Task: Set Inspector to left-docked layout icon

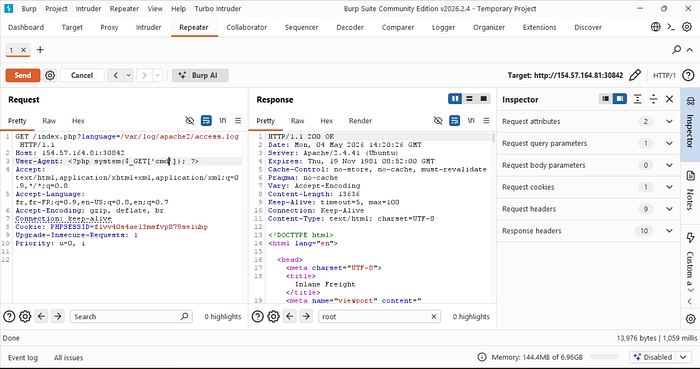Action: (605, 99)
